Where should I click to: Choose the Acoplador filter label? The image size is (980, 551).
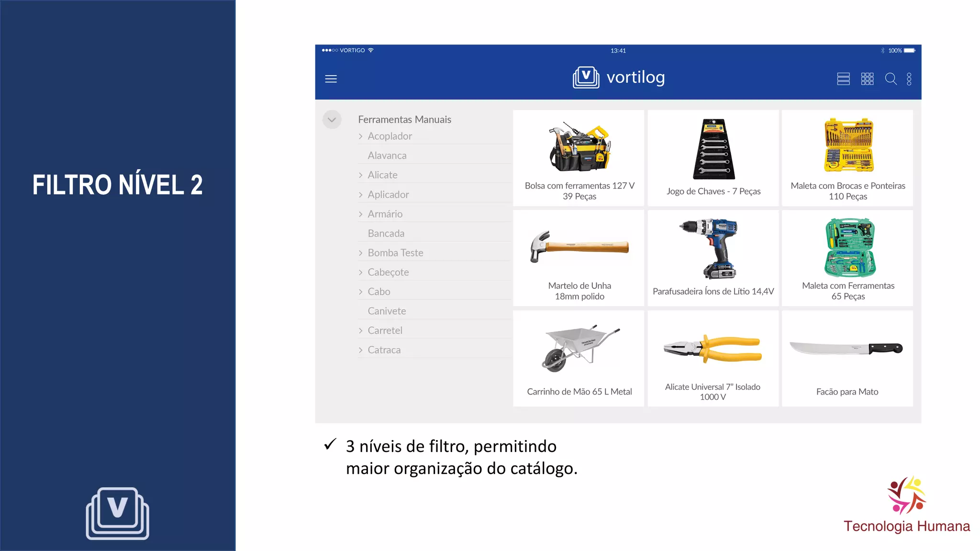[390, 136]
